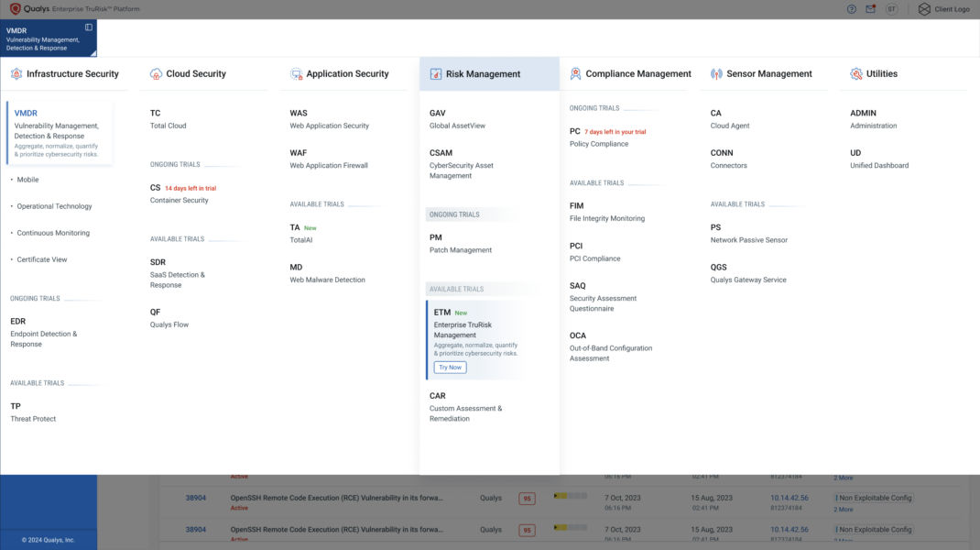Open the notifications envelope icon
Image resolution: width=980 pixels, height=550 pixels.
point(870,8)
